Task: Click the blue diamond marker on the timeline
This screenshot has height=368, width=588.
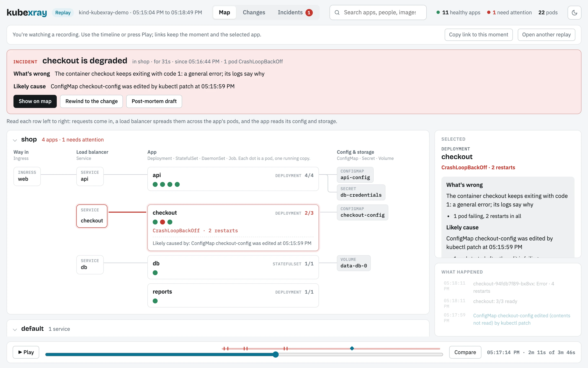Action: pyautogui.click(x=352, y=348)
